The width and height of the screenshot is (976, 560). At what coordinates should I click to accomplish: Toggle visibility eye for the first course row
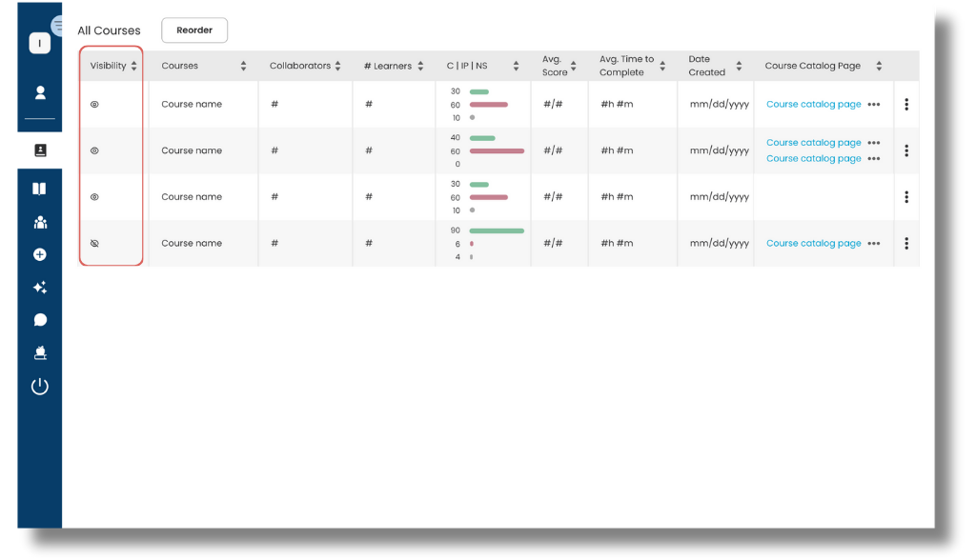point(94,105)
